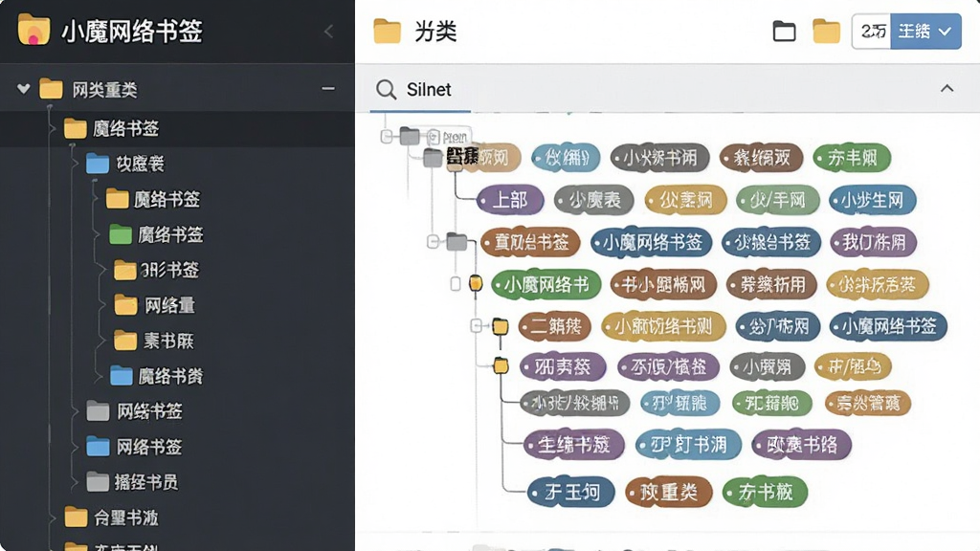This screenshot has height=551, width=980.
Task: Select the highlighted 魔络书签 folder row
Action: pyautogui.click(x=177, y=129)
